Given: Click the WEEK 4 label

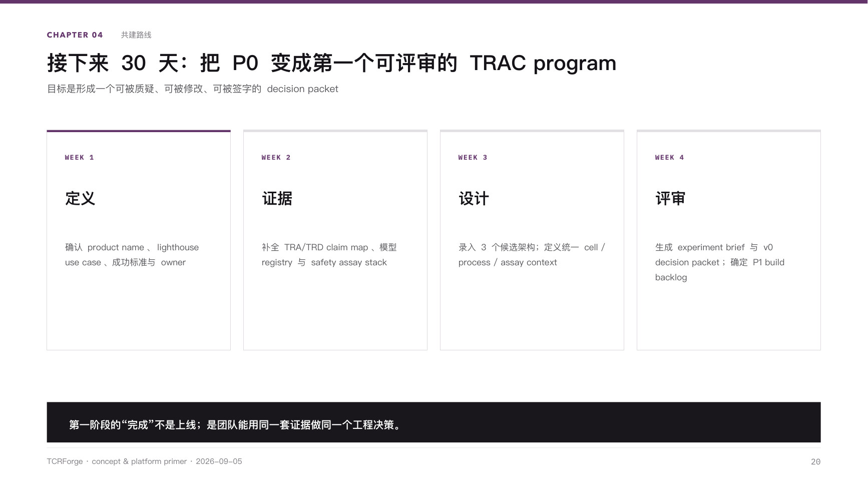Looking at the screenshot, I should 670,158.
